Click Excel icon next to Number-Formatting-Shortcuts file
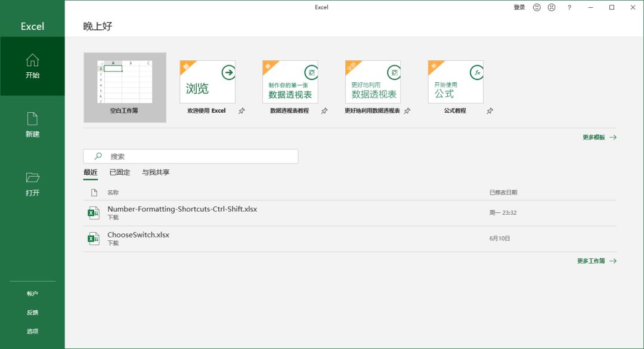 click(93, 213)
